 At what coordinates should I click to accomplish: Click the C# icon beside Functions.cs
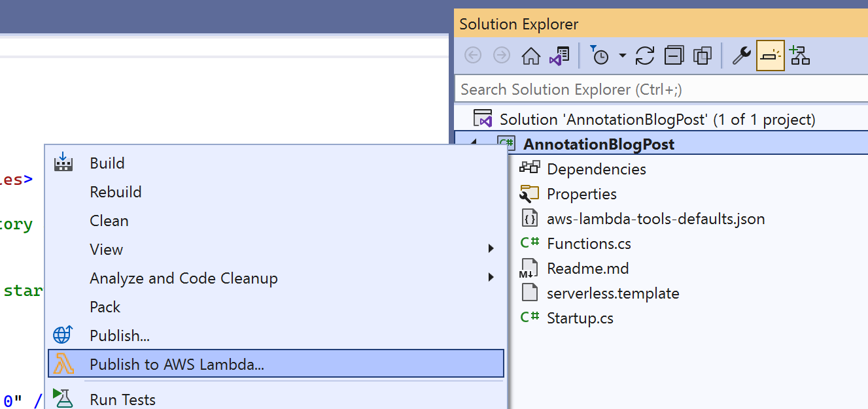(x=530, y=243)
